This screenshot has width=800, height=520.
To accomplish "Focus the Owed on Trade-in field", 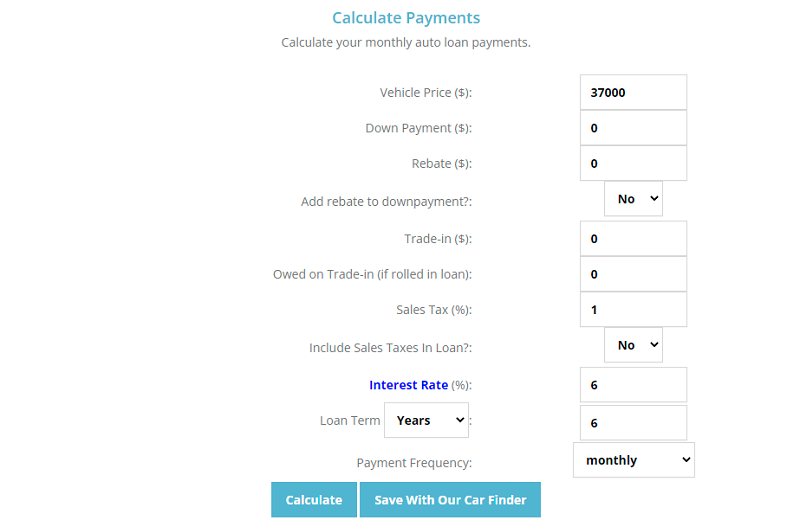I will point(633,274).
